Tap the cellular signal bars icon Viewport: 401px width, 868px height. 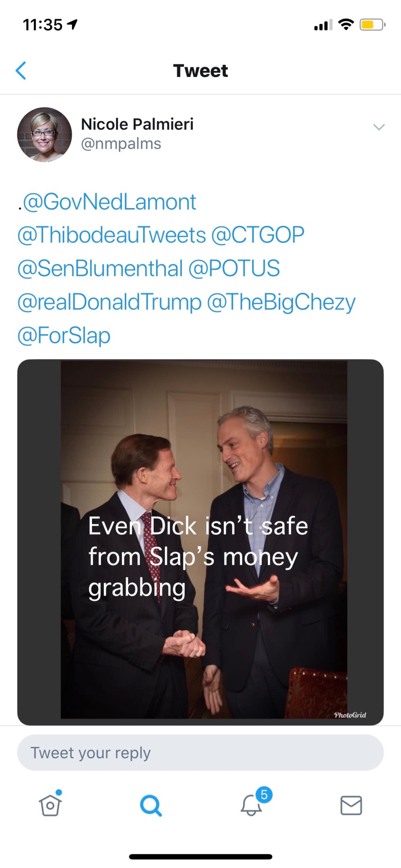[x=323, y=25]
